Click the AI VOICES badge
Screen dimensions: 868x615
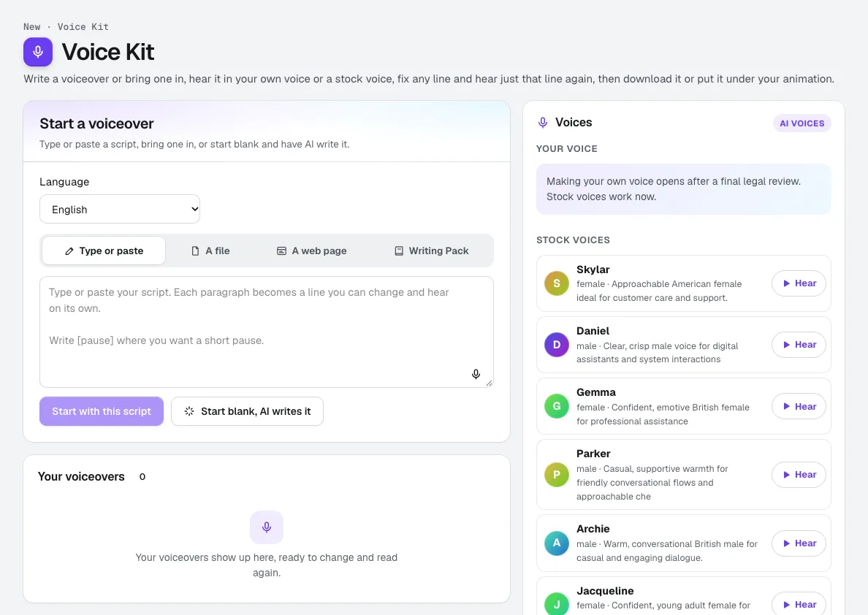[x=802, y=123]
